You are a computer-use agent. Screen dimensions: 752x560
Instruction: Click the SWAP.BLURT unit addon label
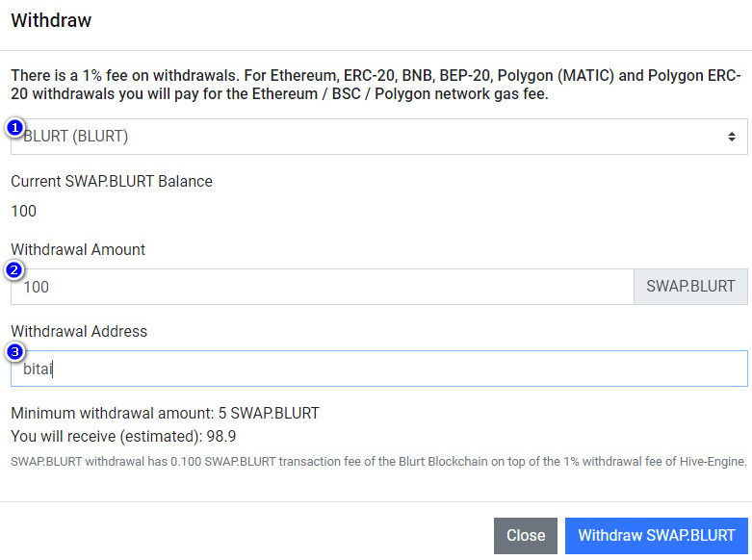(690, 287)
